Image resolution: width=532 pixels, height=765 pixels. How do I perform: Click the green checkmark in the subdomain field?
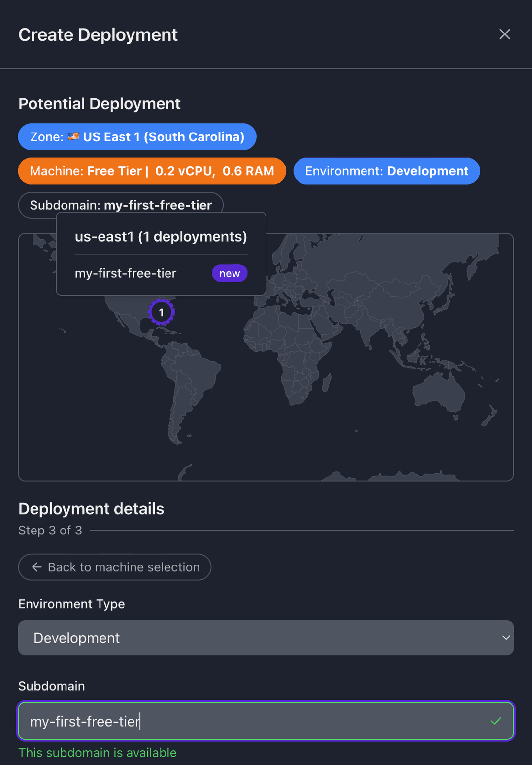(x=496, y=721)
